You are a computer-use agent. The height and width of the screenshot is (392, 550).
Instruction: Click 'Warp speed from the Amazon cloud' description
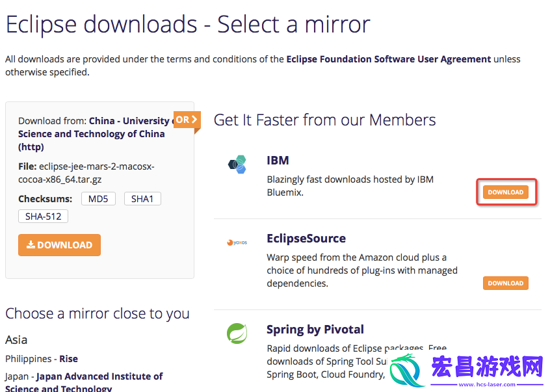pyautogui.click(x=362, y=270)
